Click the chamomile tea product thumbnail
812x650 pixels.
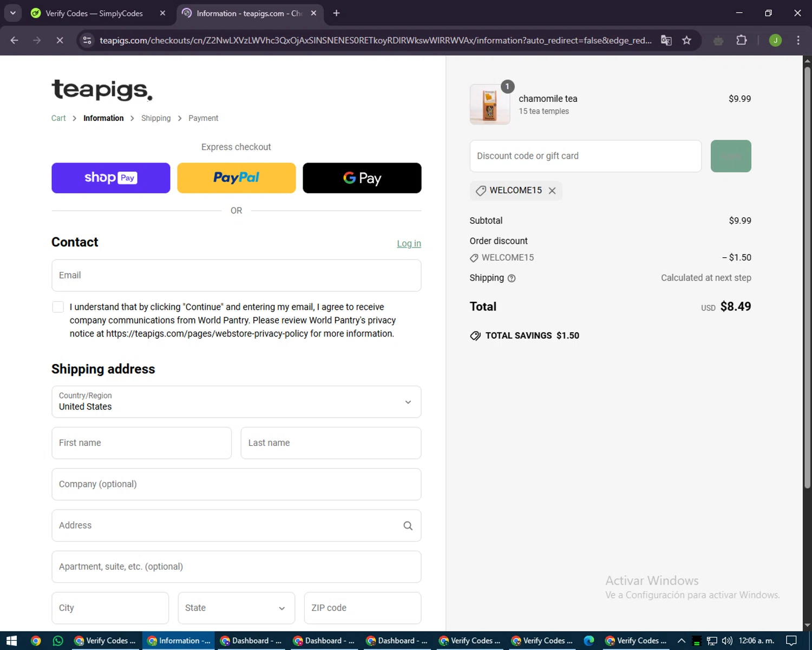(490, 105)
